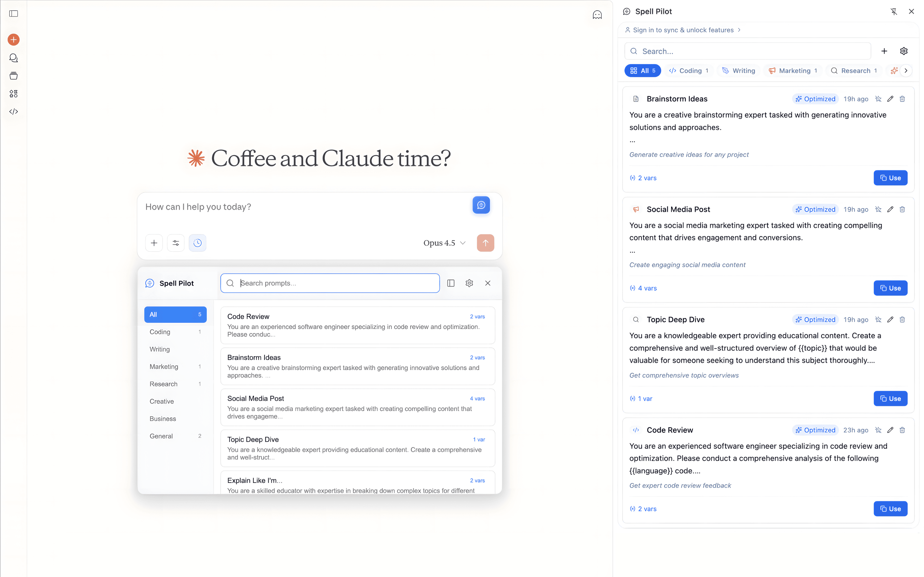Open the Opus 4.5 model dropdown

[444, 243]
